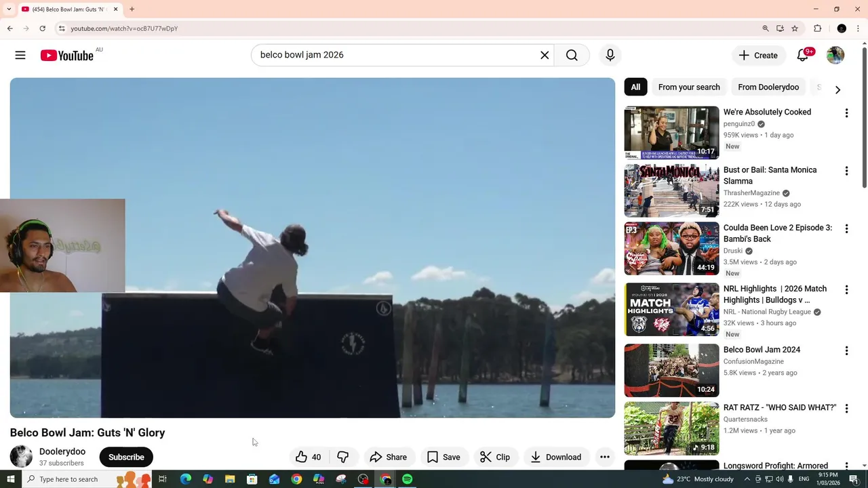This screenshot has height=488, width=868.
Task: Create a Clip of the video
Action: pyautogui.click(x=495, y=457)
